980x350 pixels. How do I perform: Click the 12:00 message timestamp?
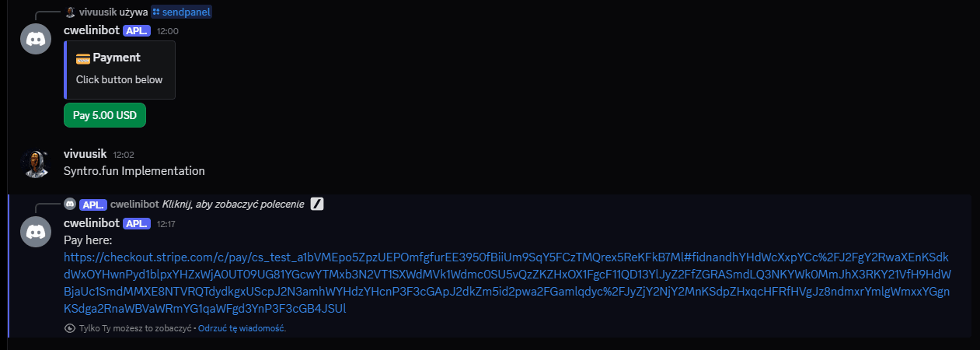[168, 31]
